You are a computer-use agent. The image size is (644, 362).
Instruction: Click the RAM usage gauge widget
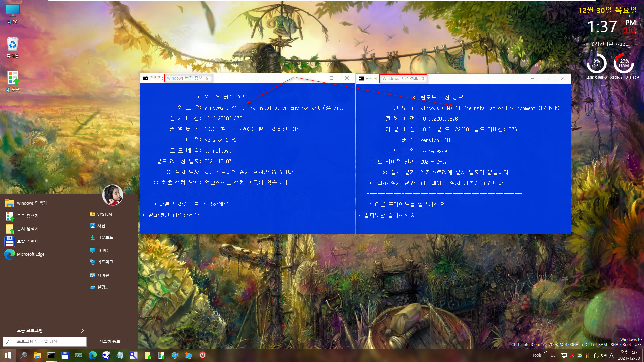tap(624, 63)
